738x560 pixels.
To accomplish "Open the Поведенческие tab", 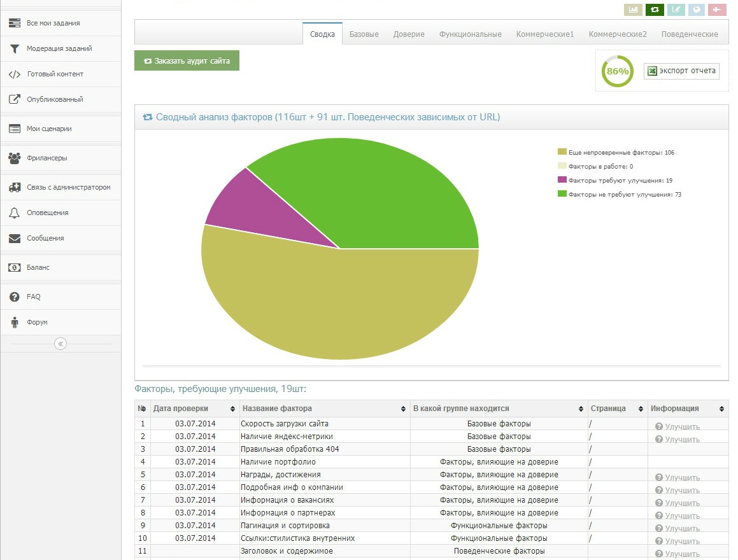I will [690, 34].
